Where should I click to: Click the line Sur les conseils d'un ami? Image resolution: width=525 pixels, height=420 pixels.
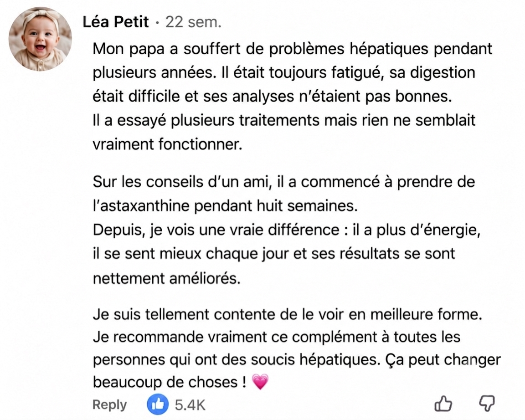(x=284, y=182)
